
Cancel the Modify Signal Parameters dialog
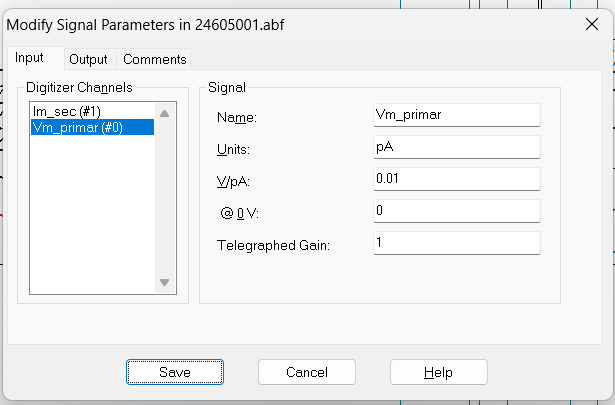(307, 372)
